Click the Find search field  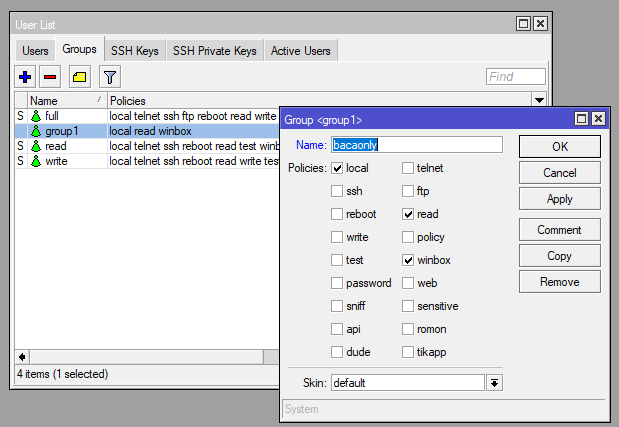[516, 77]
